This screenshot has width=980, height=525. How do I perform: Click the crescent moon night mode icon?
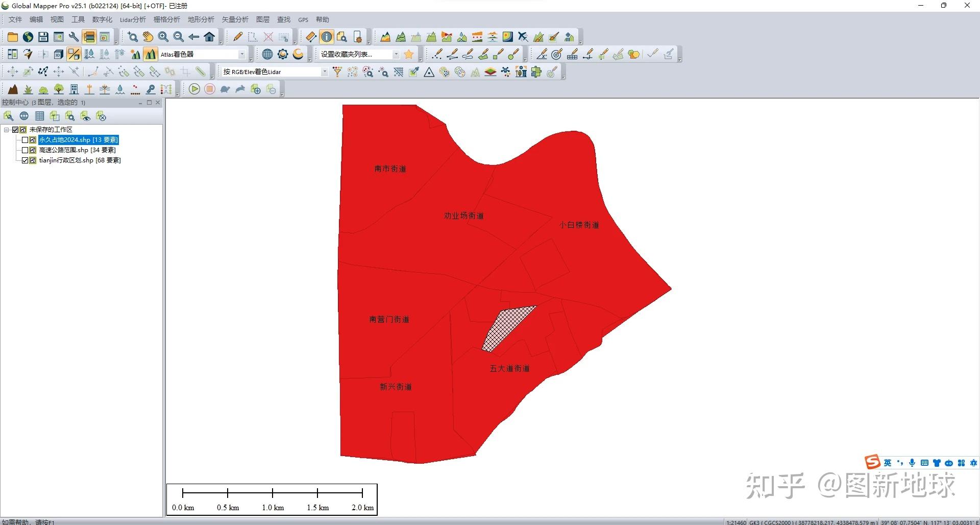pyautogui.click(x=298, y=54)
